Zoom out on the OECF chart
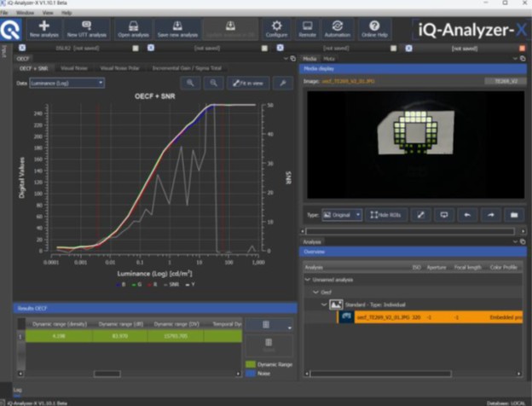 (213, 83)
